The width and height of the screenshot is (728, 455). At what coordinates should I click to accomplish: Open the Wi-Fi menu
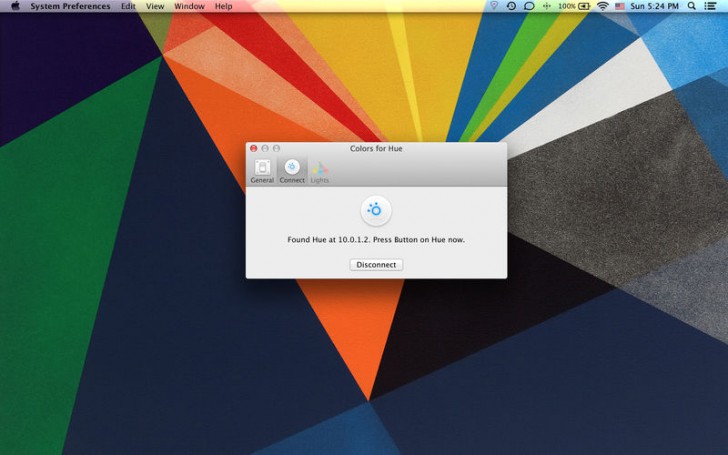click(603, 6)
